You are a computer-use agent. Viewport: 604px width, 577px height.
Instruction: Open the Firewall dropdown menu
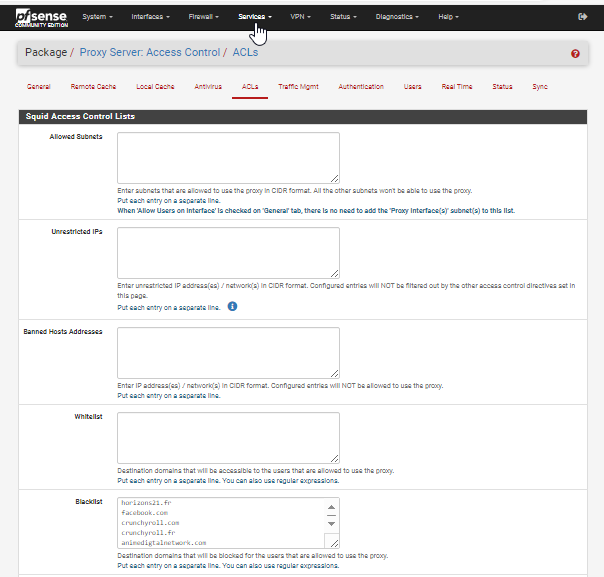click(x=204, y=17)
